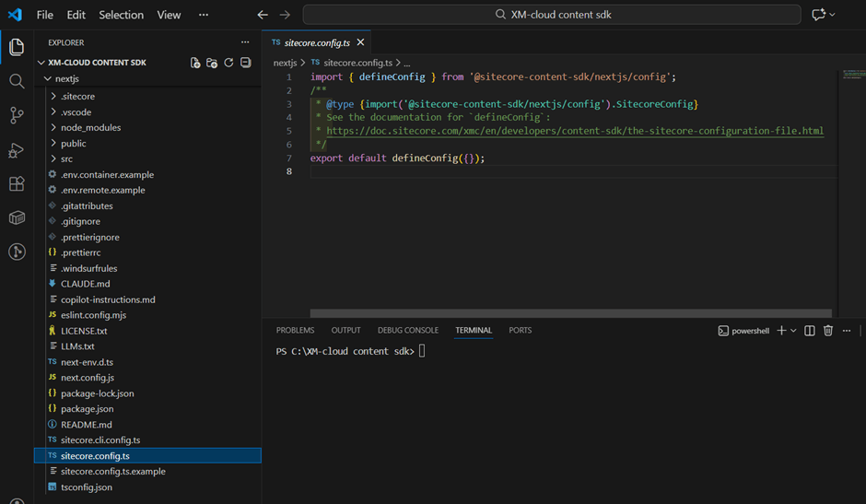866x504 pixels.
Task: Open the Sitecore documentation link in code
Action: [x=574, y=131]
